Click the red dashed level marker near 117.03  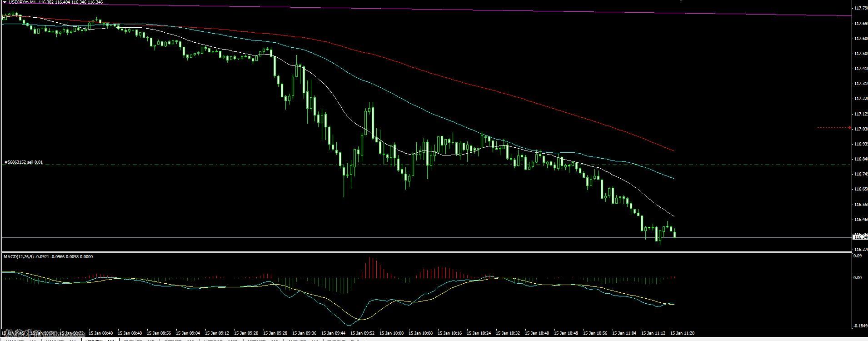coord(834,128)
